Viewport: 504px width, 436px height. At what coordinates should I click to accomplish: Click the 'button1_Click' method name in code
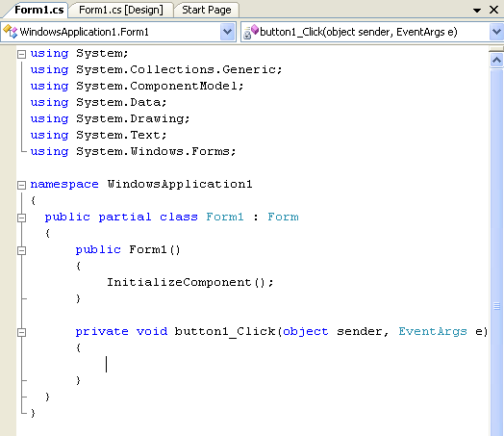pos(225,331)
